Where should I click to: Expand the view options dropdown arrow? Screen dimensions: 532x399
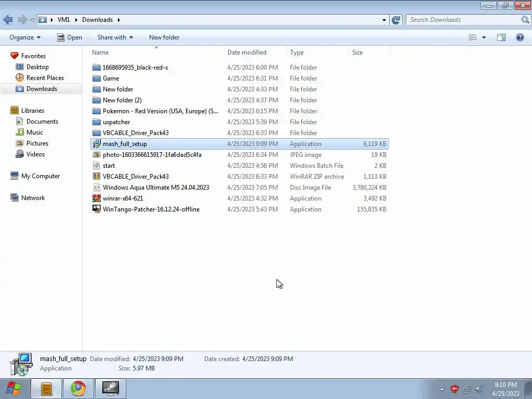(x=484, y=37)
